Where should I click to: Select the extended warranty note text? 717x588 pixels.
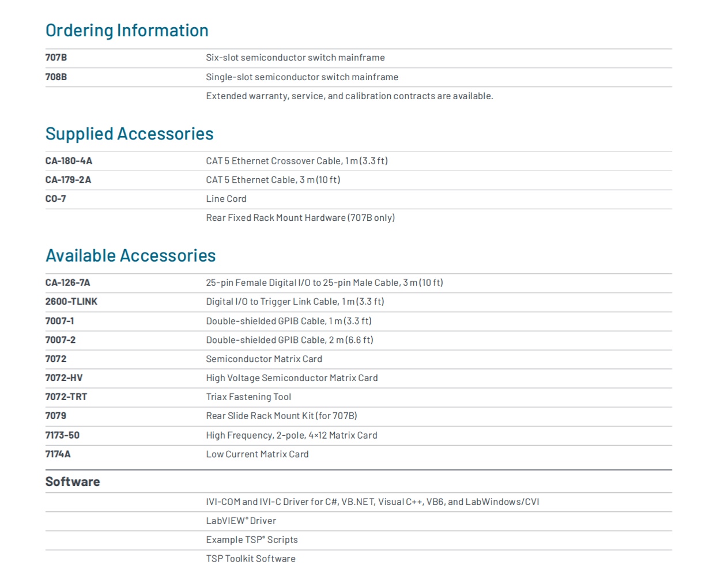point(349,96)
